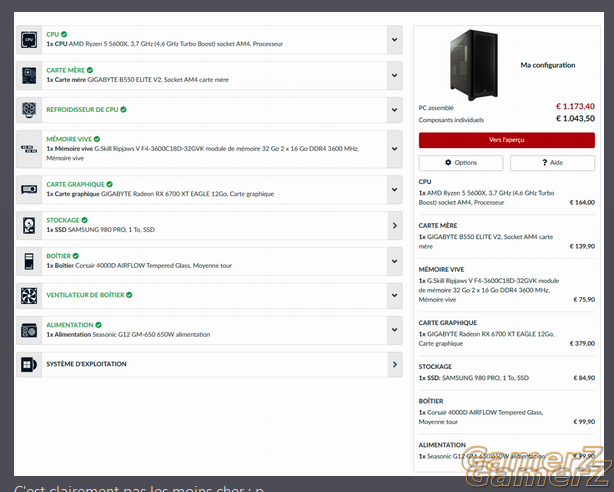Click the Mémoire vive RAM icon
Image resolution: width=614 pixels, height=492 pixels.
[29, 149]
